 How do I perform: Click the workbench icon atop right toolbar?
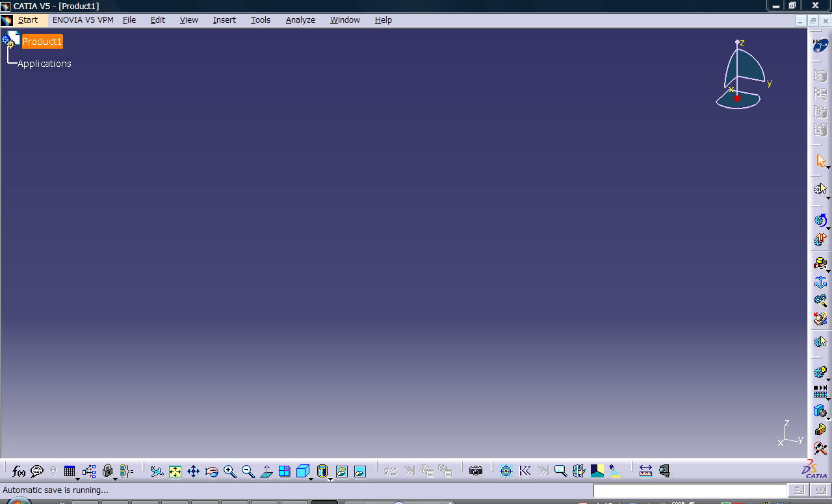820,45
